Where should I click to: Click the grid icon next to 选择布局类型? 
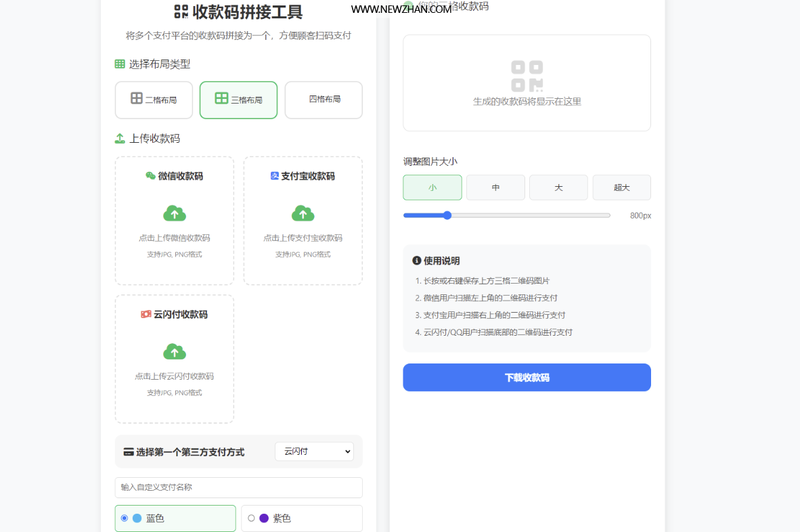(x=119, y=64)
